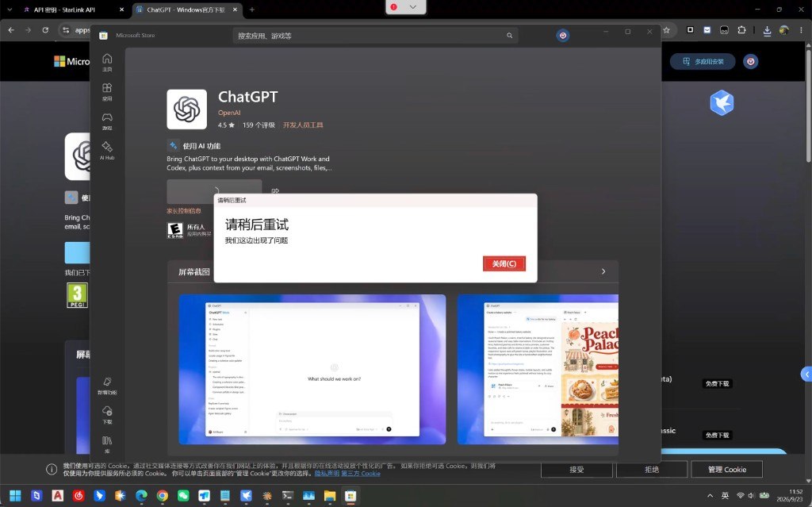Click the ESRB rating badge
812x507 pixels.
click(x=175, y=230)
